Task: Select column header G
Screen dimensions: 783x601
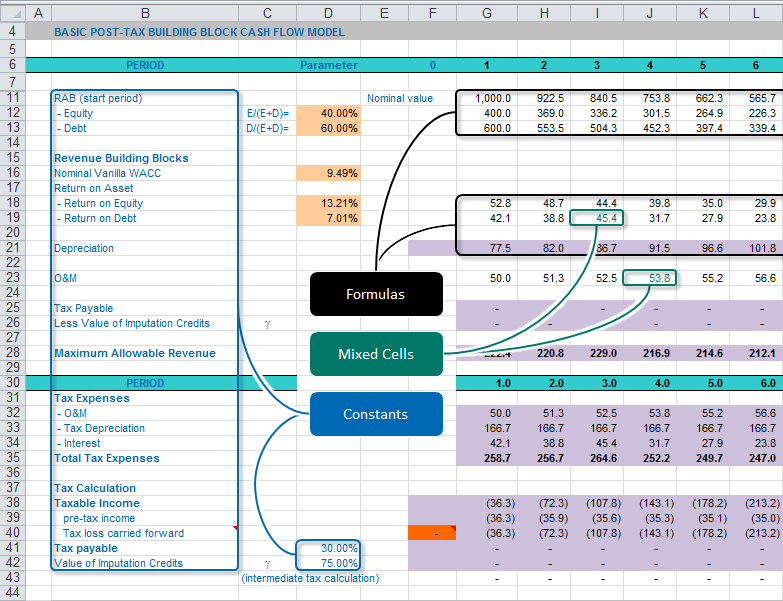Action: pos(487,13)
